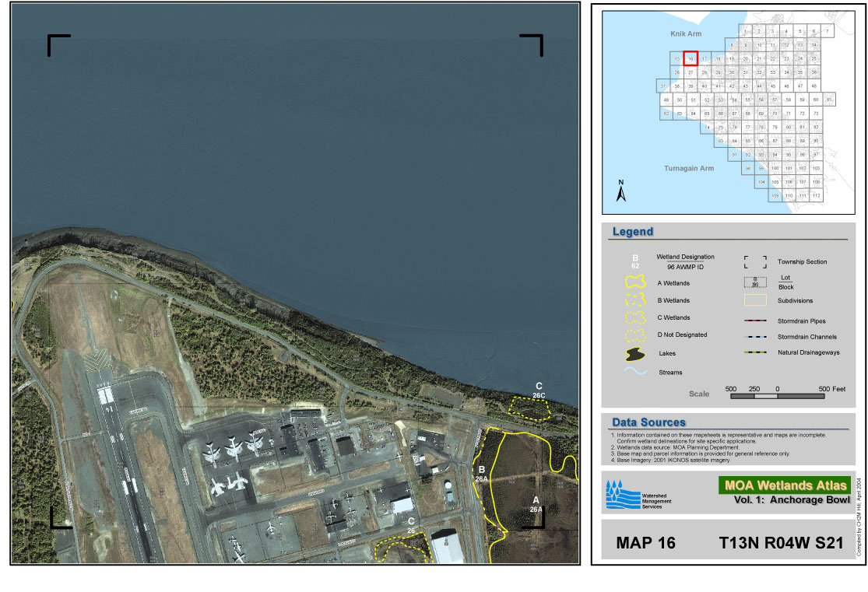Screen dimensions: 868x592
Task: Click the Stormdrain Pipes line symbol
Action: pos(755,321)
